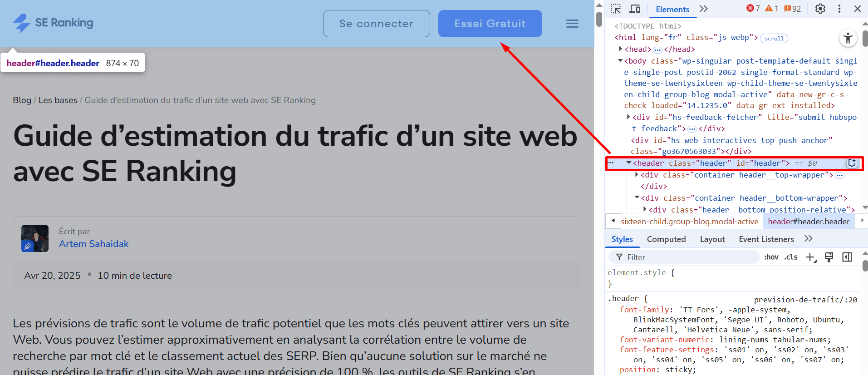This screenshot has width=868, height=375.
Task: Show more DevTools panel tabs
Action: (x=704, y=9)
